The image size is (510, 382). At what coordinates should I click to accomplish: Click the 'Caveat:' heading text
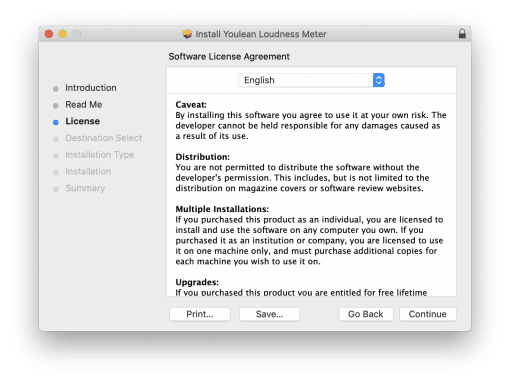tap(191, 105)
